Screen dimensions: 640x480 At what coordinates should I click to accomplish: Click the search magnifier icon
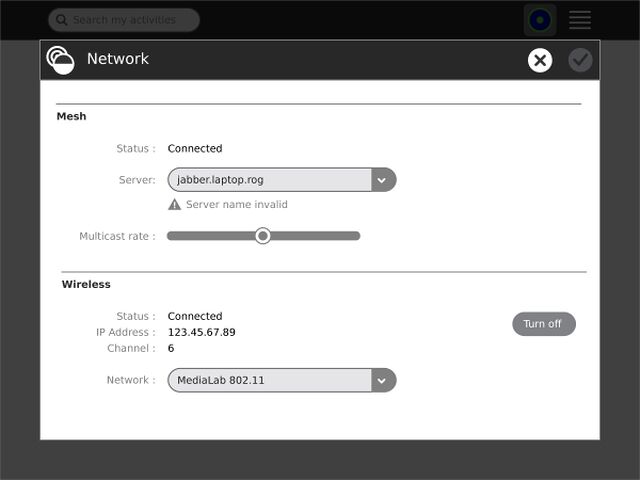pyautogui.click(x=60, y=20)
